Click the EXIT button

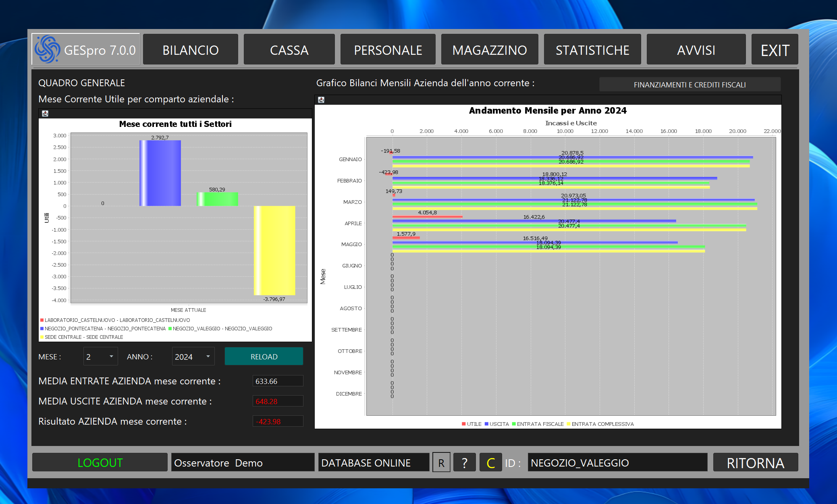[x=775, y=49]
